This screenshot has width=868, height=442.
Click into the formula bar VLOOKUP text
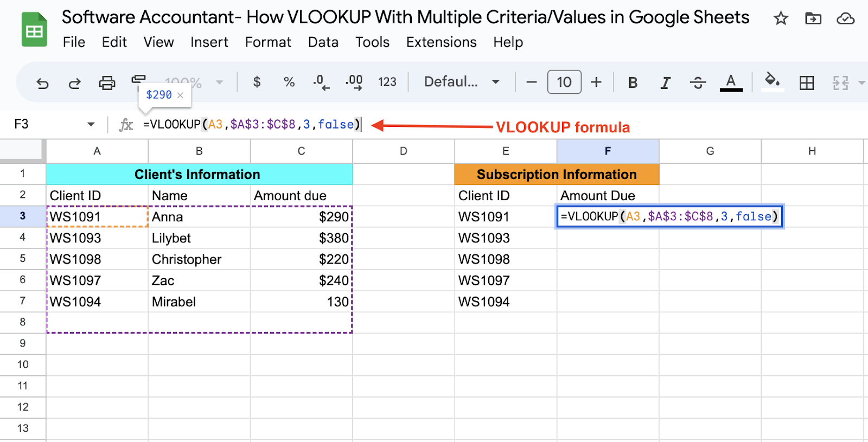coord(251,125)
